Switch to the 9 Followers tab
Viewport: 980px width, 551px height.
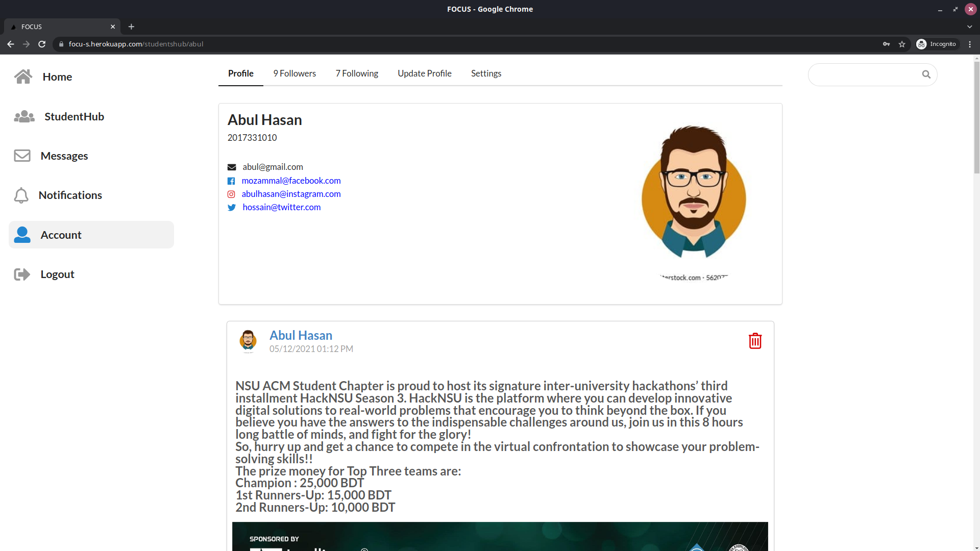294,73
